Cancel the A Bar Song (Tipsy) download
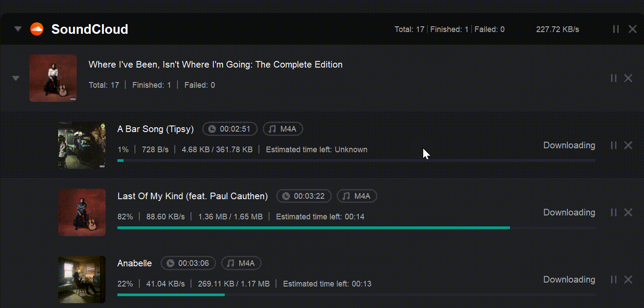Image resolution: width=644 pixels, height=308 pixels. tap(628, 145)
